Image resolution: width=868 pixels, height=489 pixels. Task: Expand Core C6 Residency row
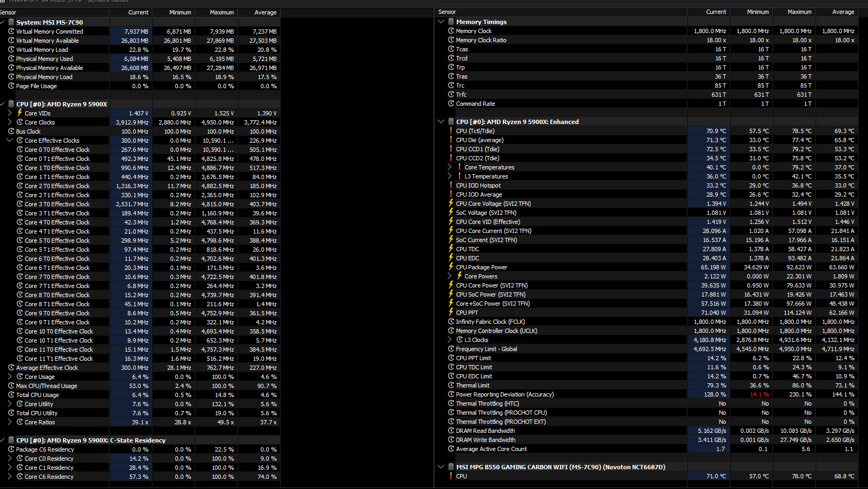(x=10, y=476)
